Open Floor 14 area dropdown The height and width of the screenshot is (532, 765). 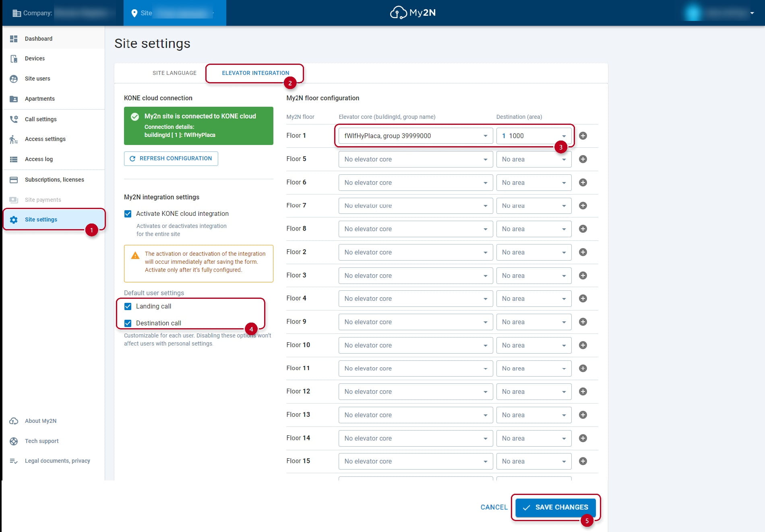(x=534, y=438)
